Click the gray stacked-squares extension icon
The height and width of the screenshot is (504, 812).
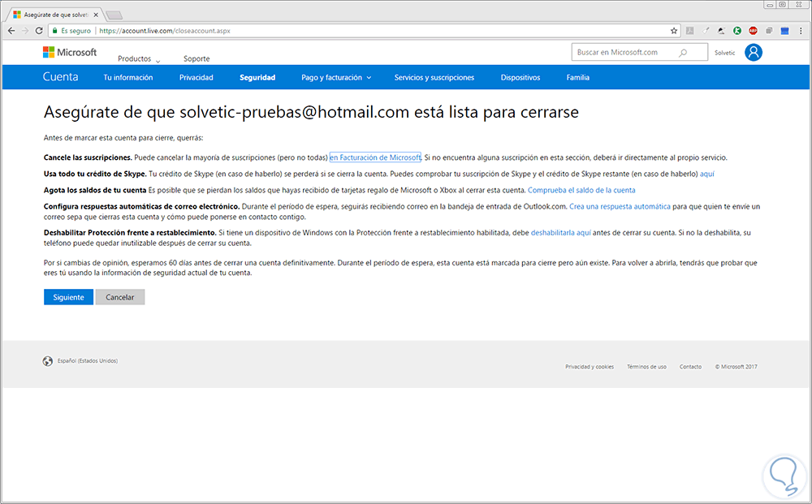[769, 31]
